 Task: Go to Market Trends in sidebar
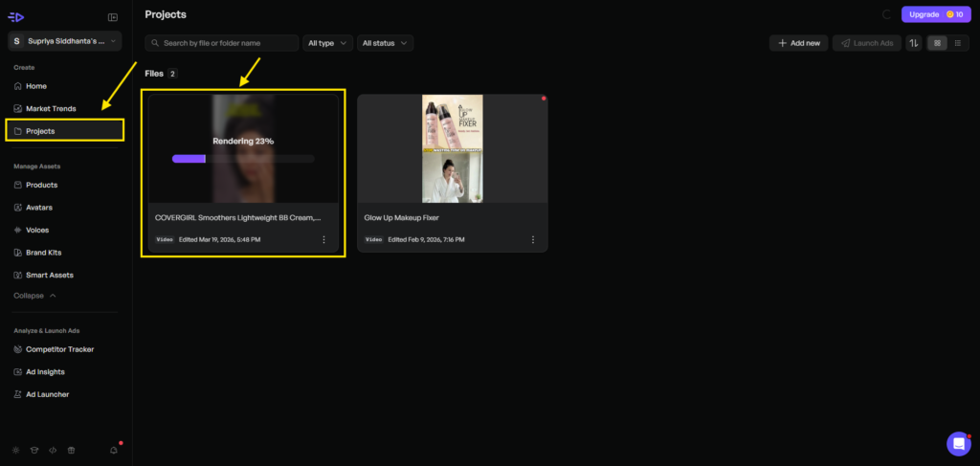(51, 108)
